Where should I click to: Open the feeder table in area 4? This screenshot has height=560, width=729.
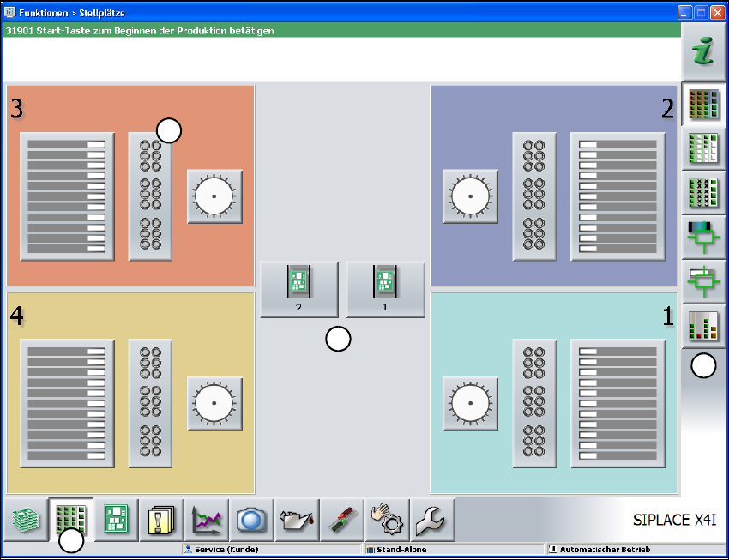pyautogui.click(x=67, y=403)
